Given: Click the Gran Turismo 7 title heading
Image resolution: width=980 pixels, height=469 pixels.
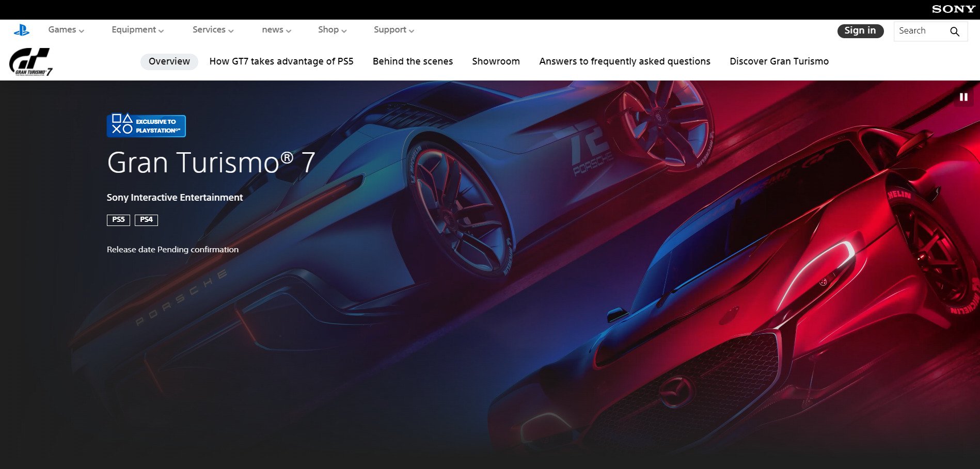Looking at the screenshot, I should pos(211,163).
